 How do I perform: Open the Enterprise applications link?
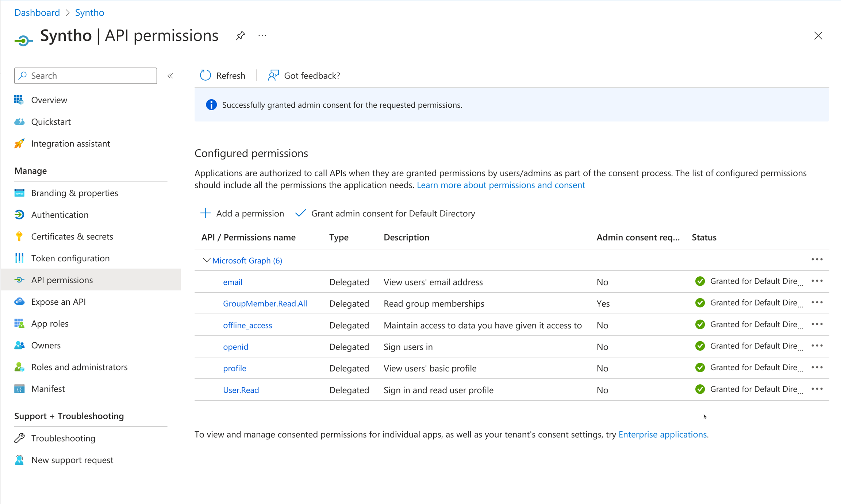[663, 434]
